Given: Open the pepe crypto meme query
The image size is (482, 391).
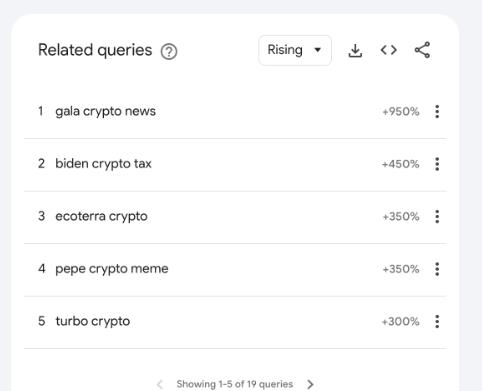Looking at the screenshot, I should [x=112, y=269].
